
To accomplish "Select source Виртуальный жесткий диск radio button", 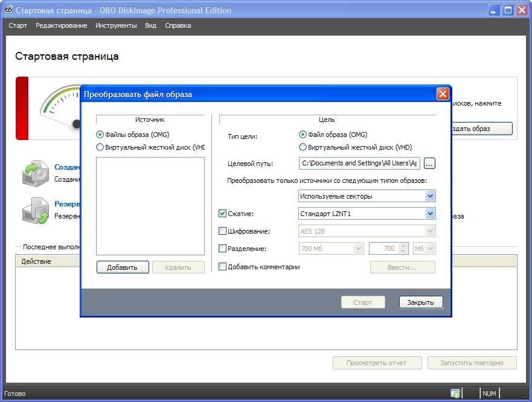I will click(100, 147).
